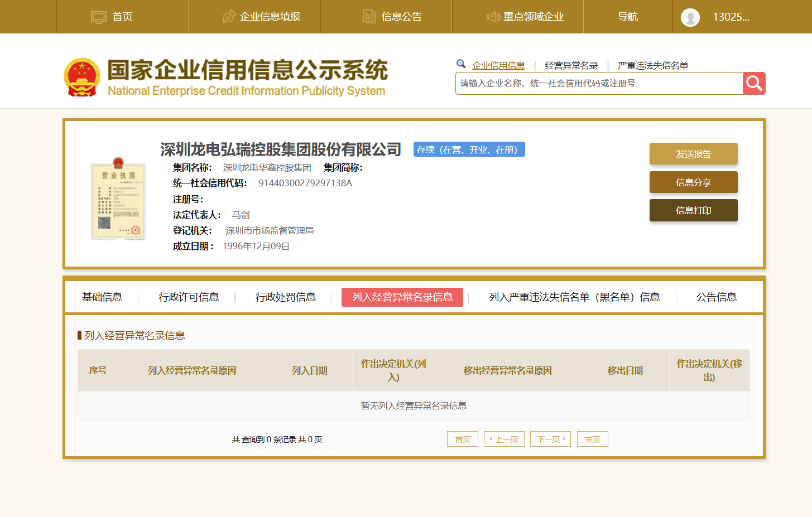This screenshot has height=517, width=812.
Task: Select the 企业信用信息 search category
Action: [498, 65]
